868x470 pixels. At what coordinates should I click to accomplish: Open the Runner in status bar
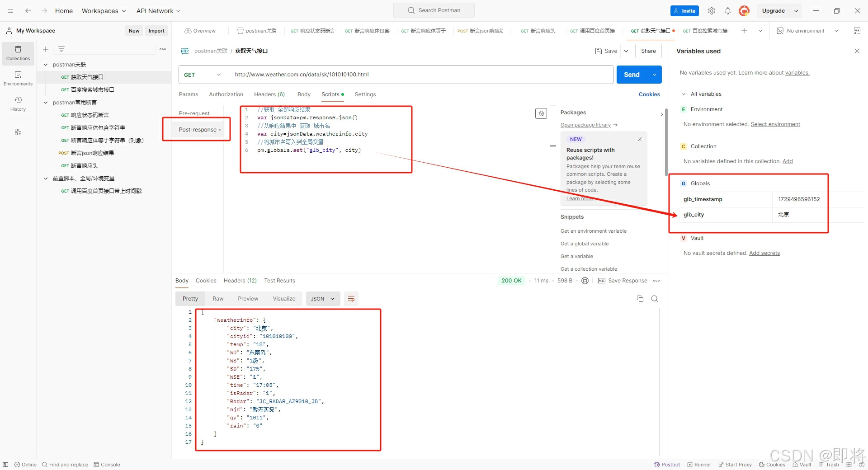699,465
